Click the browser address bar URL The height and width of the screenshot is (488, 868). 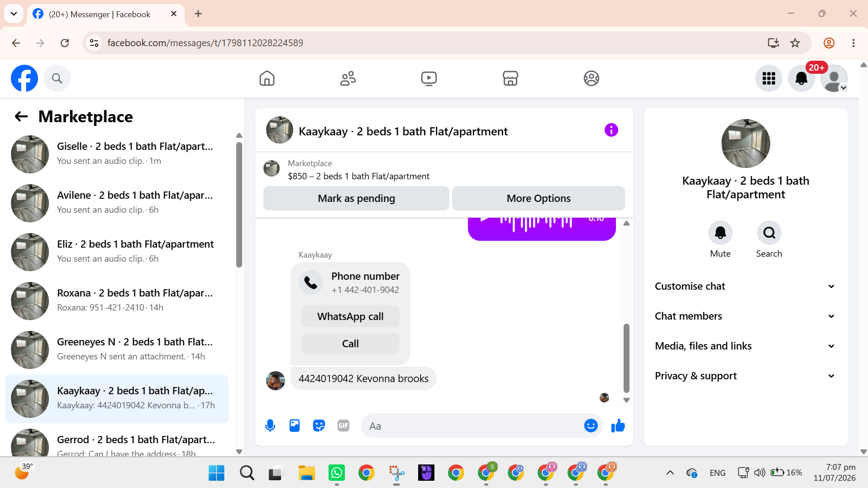tap(205, 43)
